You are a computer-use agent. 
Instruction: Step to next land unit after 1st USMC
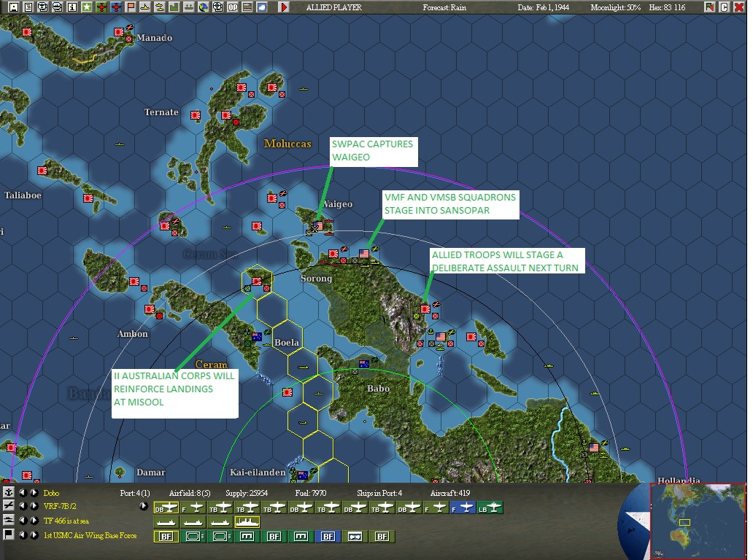34,534
